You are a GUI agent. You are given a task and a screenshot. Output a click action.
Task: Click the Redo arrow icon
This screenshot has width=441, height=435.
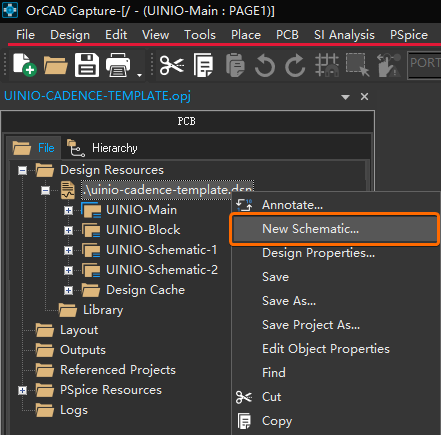[295, 65]
